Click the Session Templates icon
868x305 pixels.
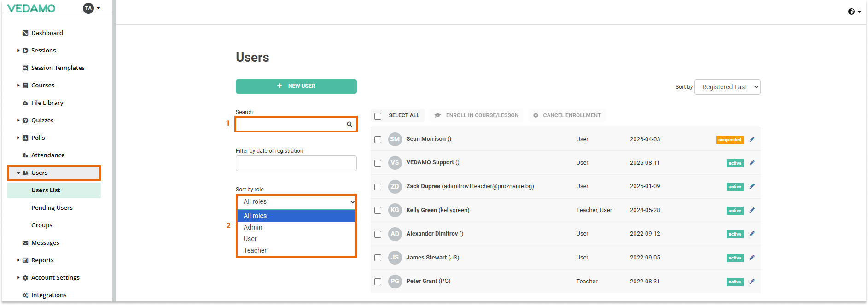[25, 68]
